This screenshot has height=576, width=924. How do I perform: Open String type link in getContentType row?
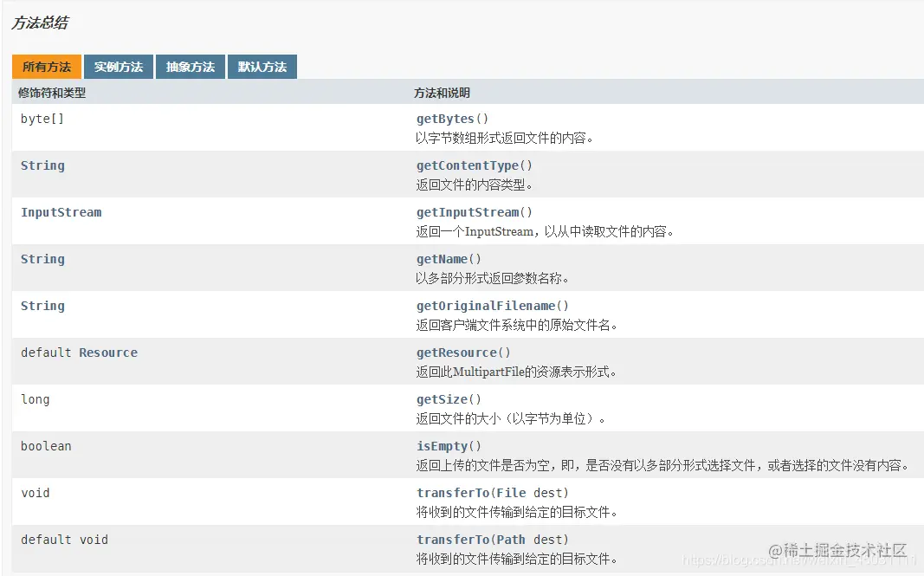tap(42, 165)
